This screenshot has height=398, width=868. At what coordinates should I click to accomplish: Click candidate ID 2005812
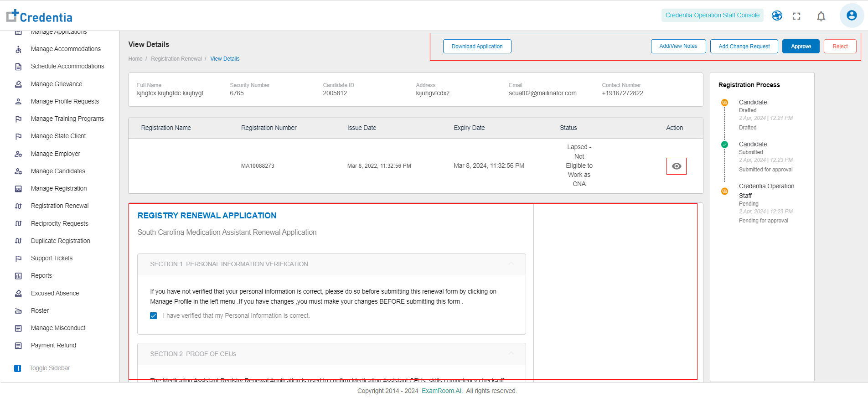[x=335, y=93]
